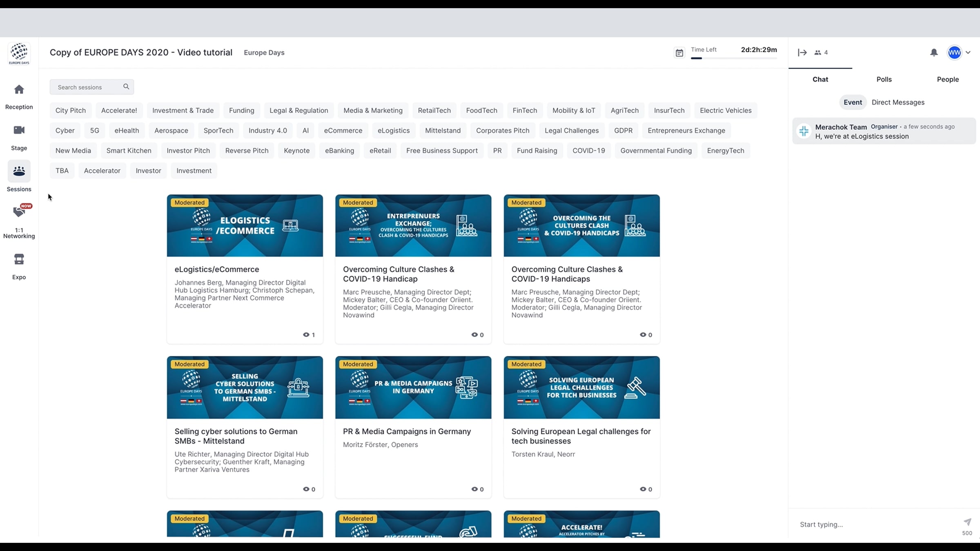Open the eLogistics/eCommerce session title

coord(216,269)
